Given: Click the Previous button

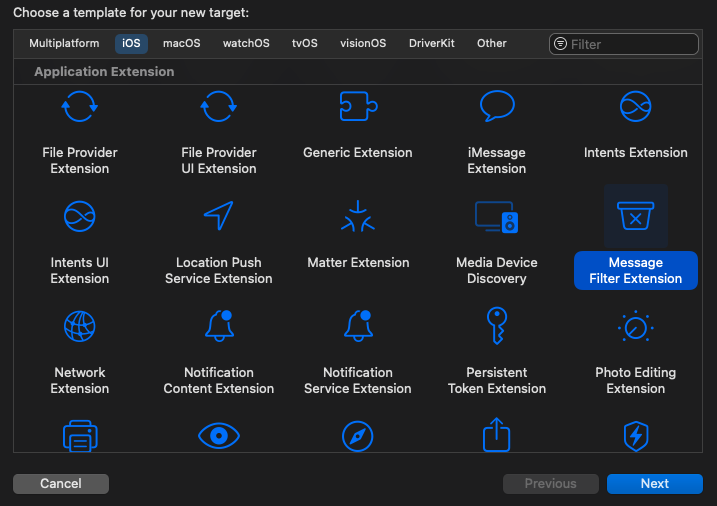Looking at the screenshot, I should tap(551, 484).
